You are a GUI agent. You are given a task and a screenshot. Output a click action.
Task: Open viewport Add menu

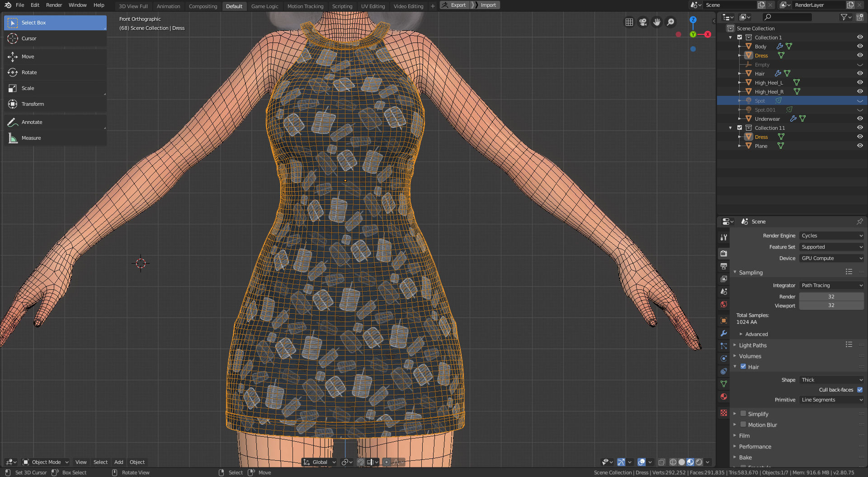point(118,462)
